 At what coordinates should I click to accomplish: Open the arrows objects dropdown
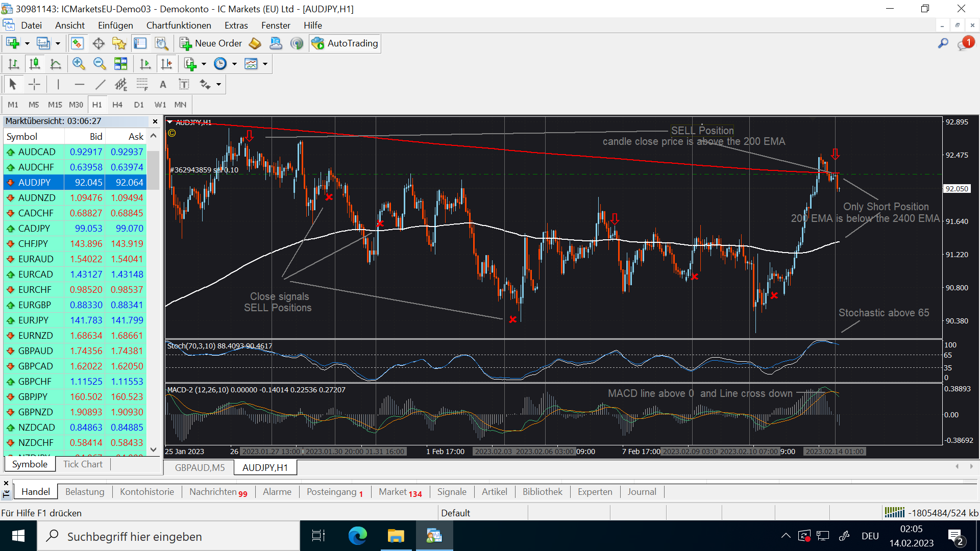click(219, 84)
